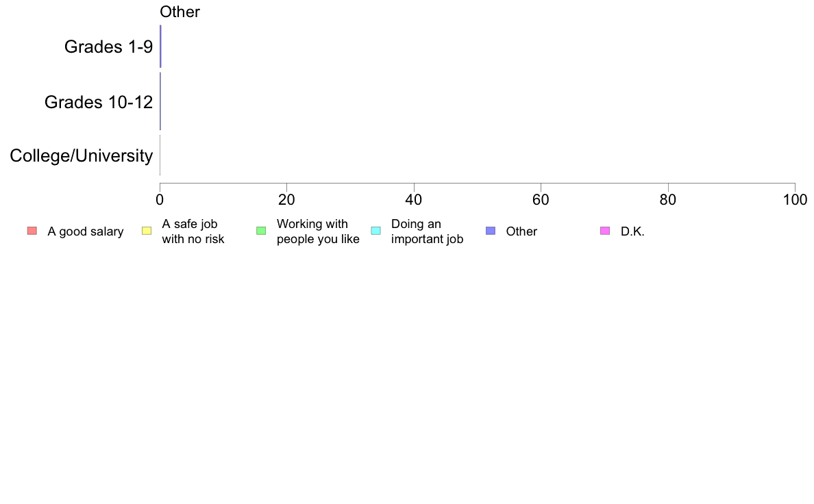Select the 'A good salary' legend label

click(x=86, y=231)
